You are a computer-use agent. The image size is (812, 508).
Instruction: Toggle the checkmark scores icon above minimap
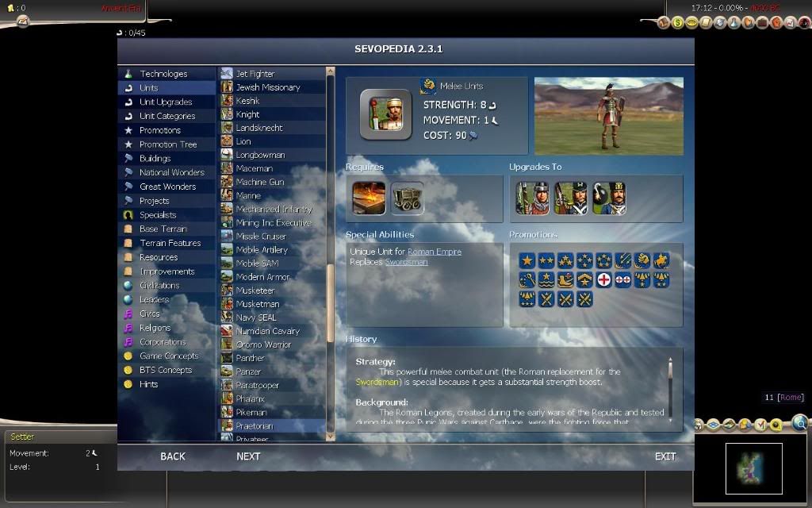760,425
